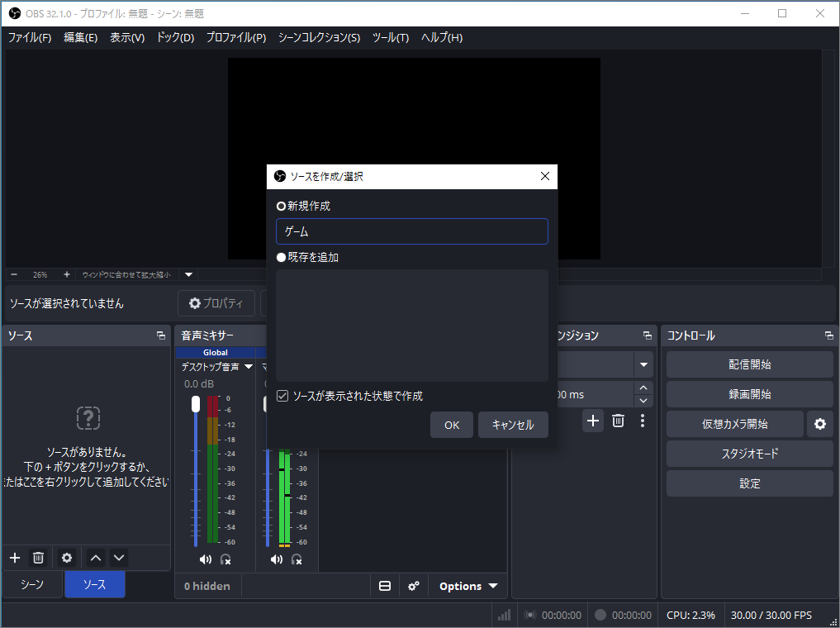Open the シーンコレクション(S) menu
This screenshot has width=840, height=628.
(319, 37)
